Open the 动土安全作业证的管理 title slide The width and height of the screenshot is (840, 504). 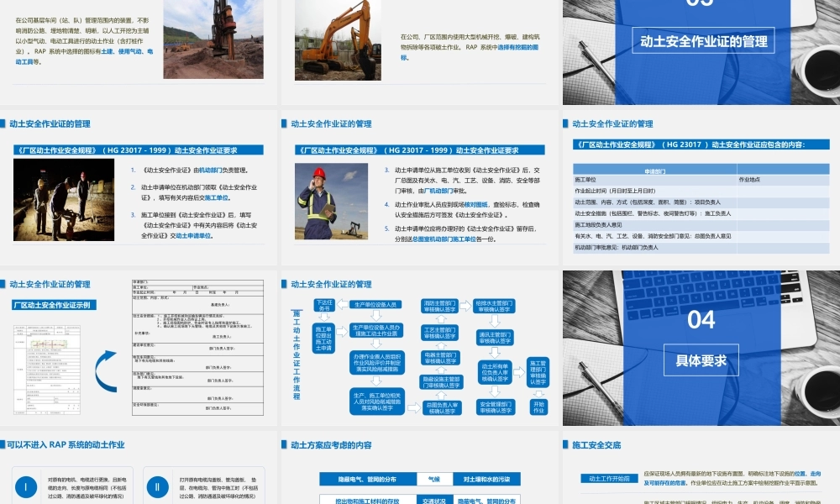pos(703,40)
